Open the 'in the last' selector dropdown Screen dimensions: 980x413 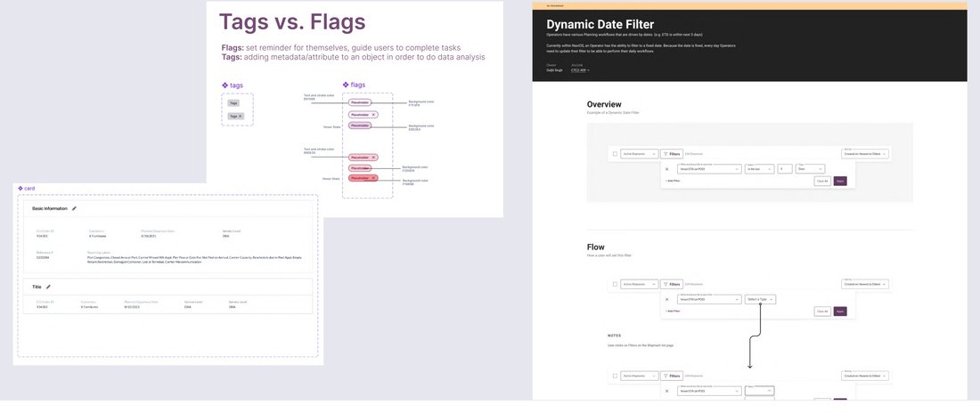759,169
